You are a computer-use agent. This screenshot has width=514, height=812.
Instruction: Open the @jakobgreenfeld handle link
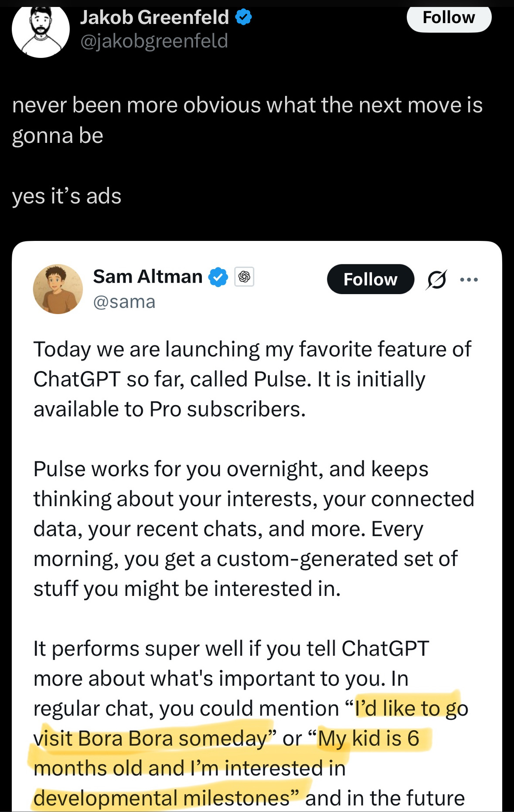coord(154,41)
